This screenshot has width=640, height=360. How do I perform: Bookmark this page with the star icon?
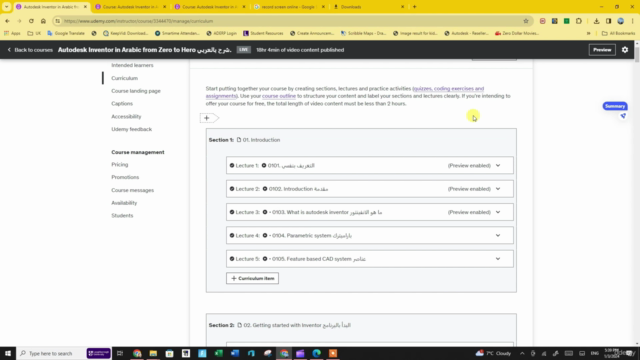click(526, 21)
